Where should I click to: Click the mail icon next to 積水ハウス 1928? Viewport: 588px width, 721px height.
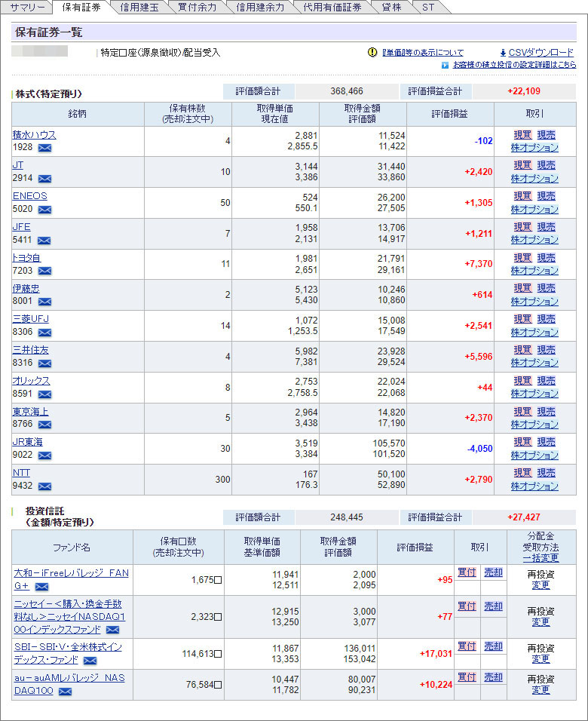point(44,148)
